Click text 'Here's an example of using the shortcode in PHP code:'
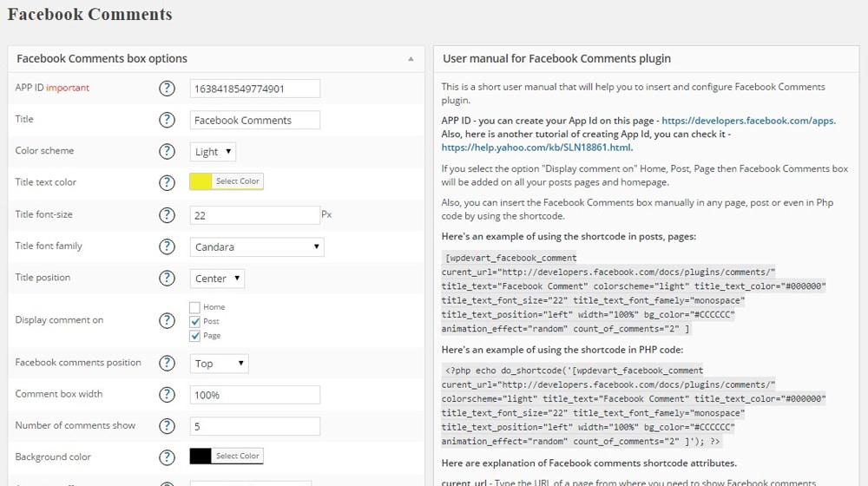This screenshot has height=486, width=868. pyautogui.click(x=562, y=350)
